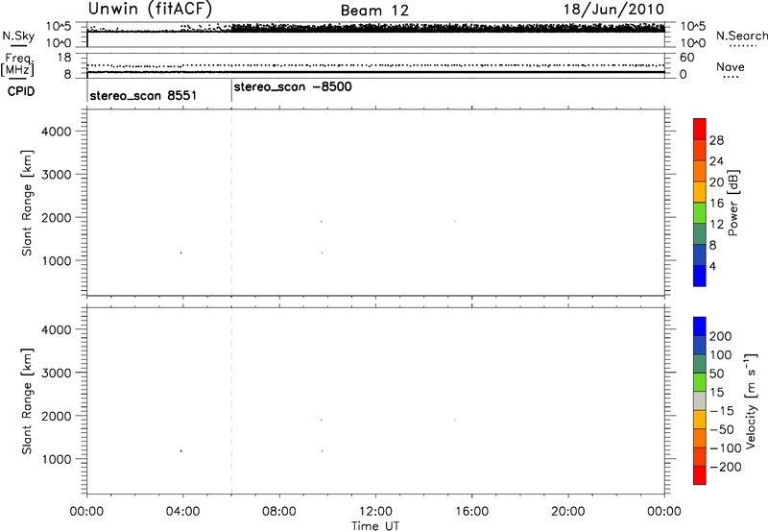Pick the light green 12–16 dB Power segment
Viewport: 768px width, 532px height.
700,212
